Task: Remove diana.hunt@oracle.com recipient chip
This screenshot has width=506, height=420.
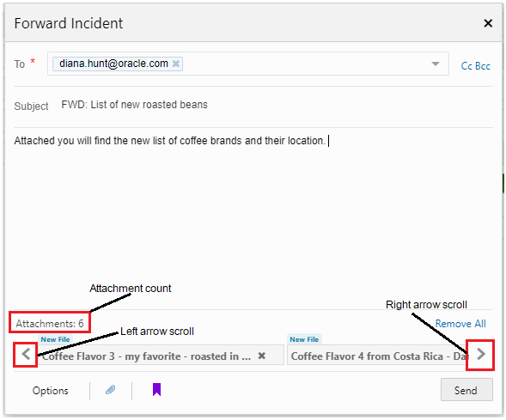Action: [x=175, y=64]
